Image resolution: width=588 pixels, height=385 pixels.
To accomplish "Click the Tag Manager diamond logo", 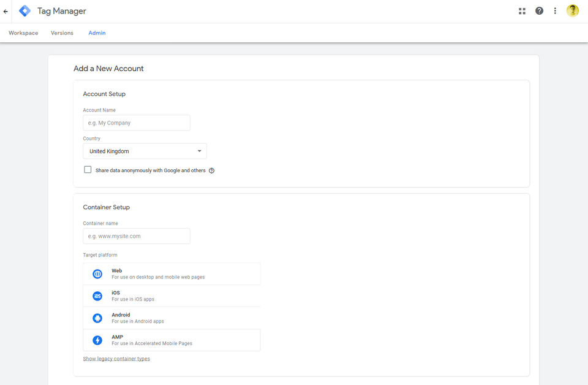I will point(24,11).
